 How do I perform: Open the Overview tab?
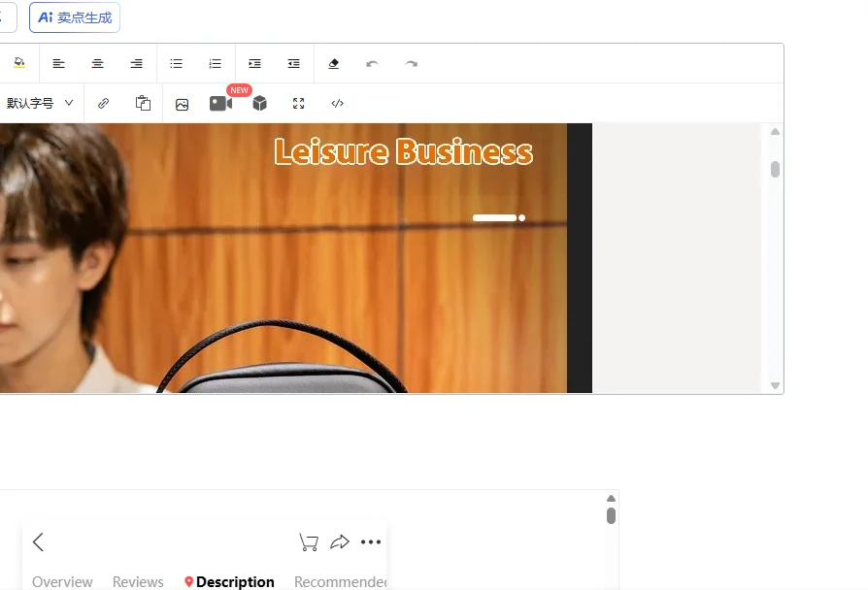[x=62, y=581]
